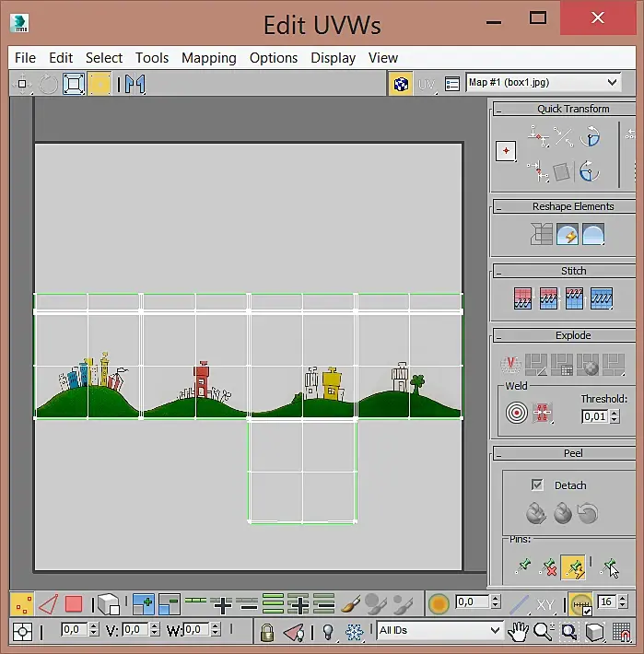Click the Weld Threshold value field
This screenshot has width=644, height=654.
coord(595,416)
